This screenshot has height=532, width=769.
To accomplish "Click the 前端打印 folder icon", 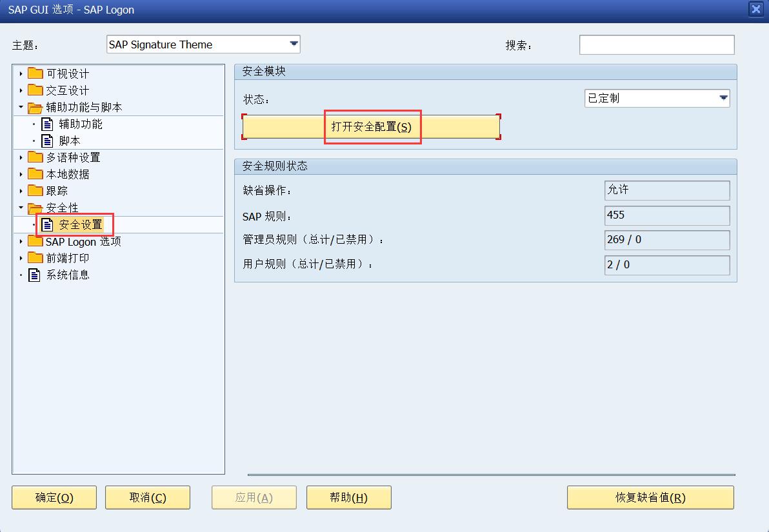I will click(35, 258).
